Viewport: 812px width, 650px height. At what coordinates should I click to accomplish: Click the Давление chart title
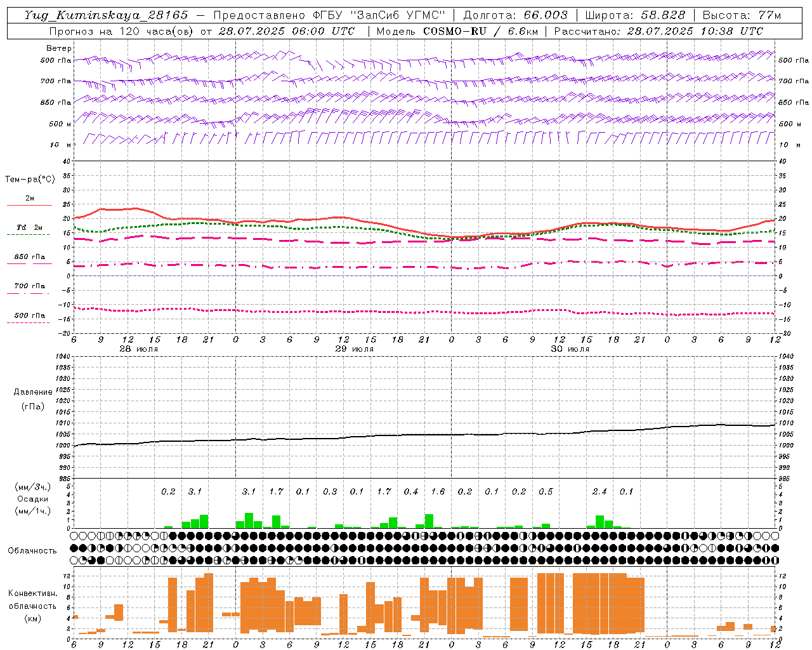click(x=33, y=392)
